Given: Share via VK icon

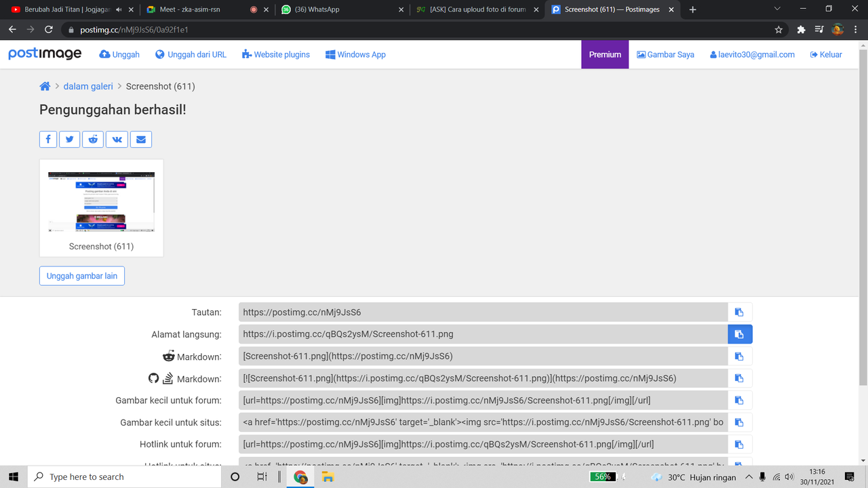Looking at the screenshot, I should click(117, 139).
